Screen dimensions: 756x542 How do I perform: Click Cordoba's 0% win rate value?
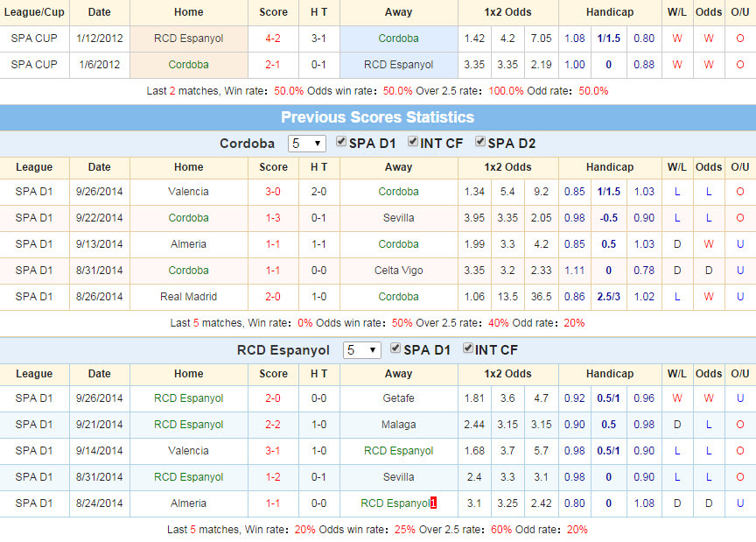pyautogui.click(x=305, y=323)
